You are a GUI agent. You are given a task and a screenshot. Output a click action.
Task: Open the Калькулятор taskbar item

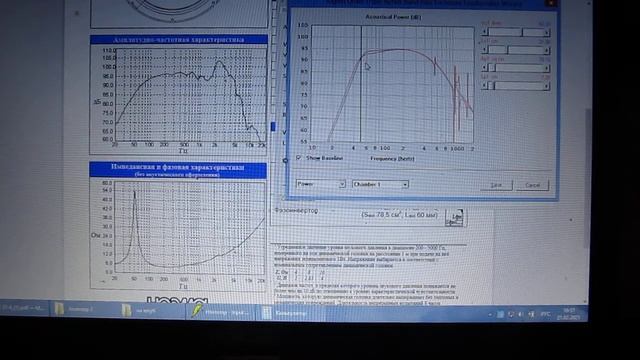pos(290,313)
